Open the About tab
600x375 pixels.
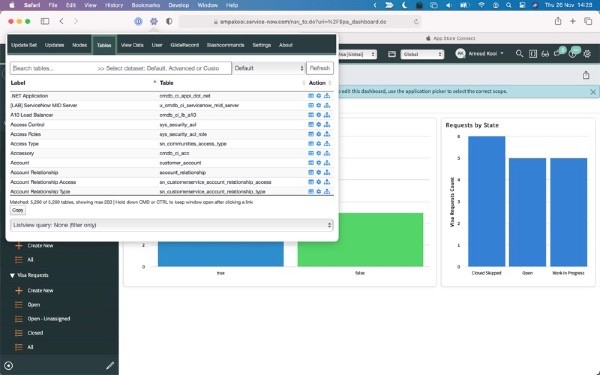pos(285,45)
